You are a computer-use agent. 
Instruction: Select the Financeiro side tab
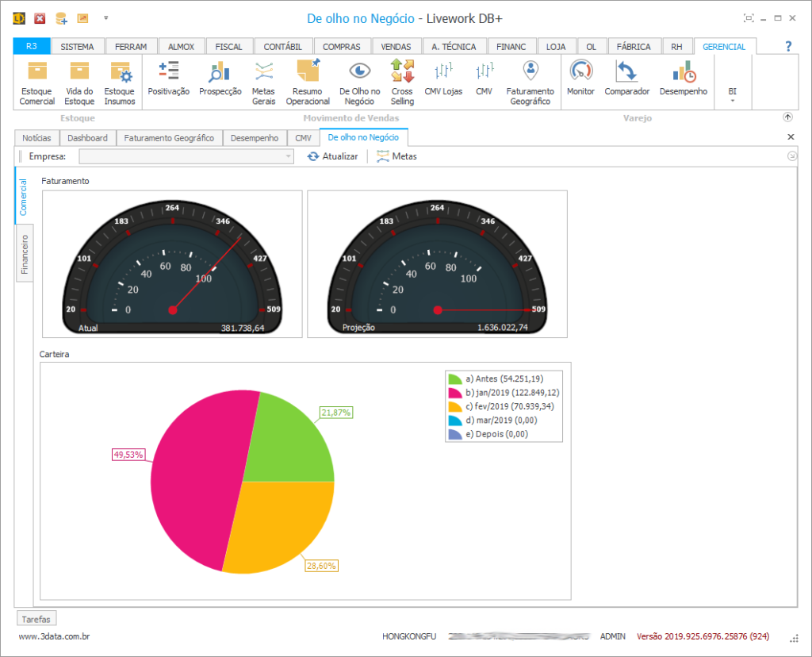click(x=25, y=255)
